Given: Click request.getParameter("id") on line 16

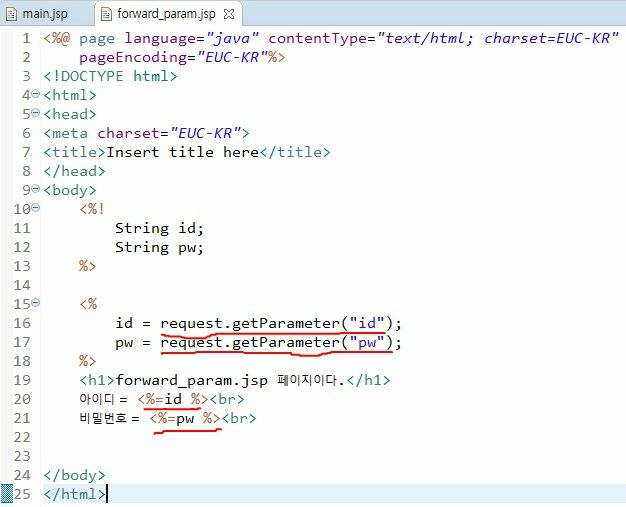Looking at the screenshot, I should click(276, 323).
